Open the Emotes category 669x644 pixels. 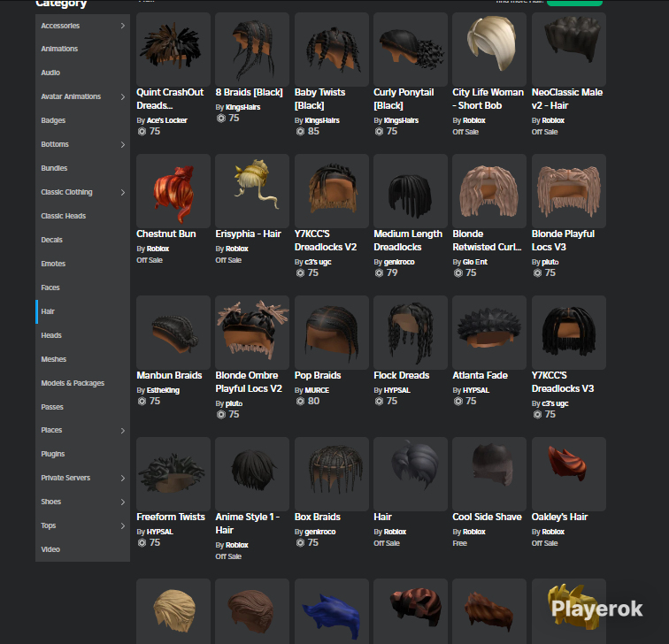click(x=53, y=264)
